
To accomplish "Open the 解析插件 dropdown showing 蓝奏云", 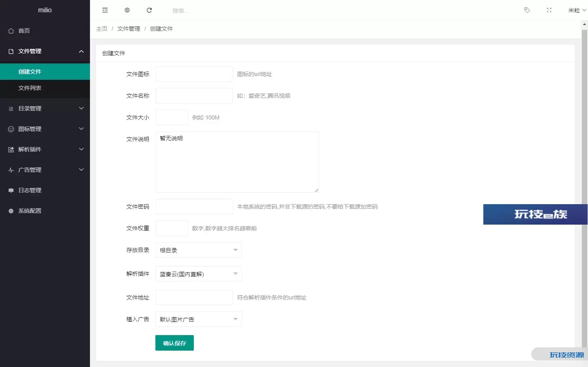I will [199, 274].
